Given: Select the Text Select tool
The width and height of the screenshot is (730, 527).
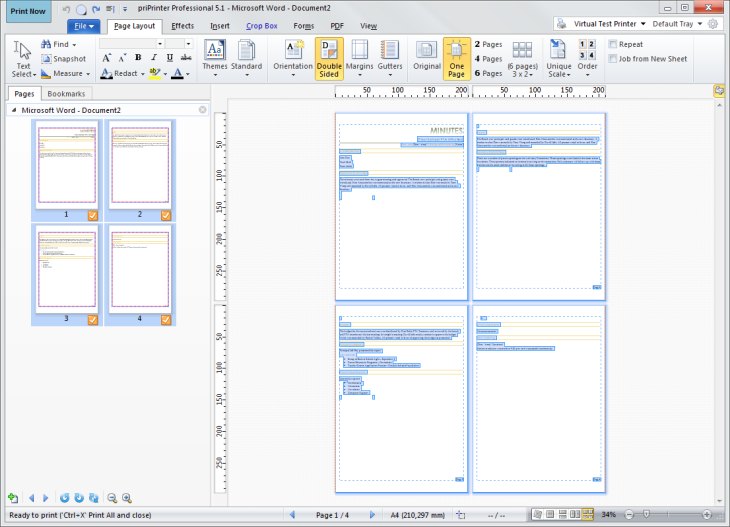Looking at the screenshot, I should point(23,59).
